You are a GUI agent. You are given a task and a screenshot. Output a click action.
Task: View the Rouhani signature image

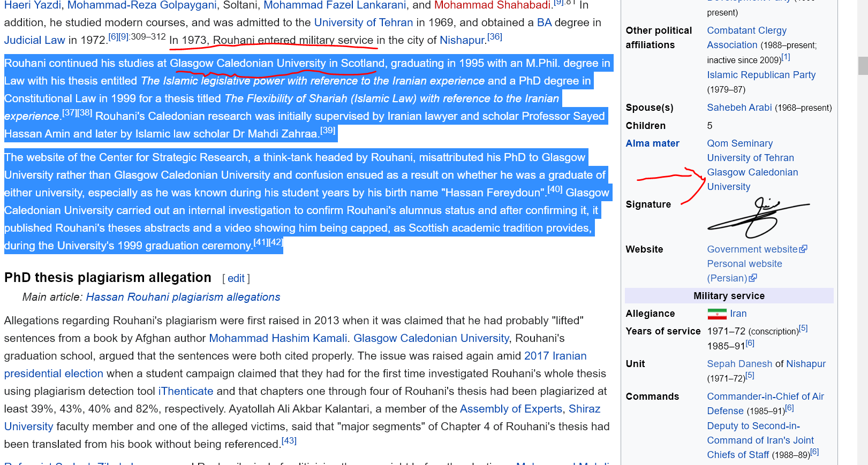pyautogui.click(x=758, y=217)
